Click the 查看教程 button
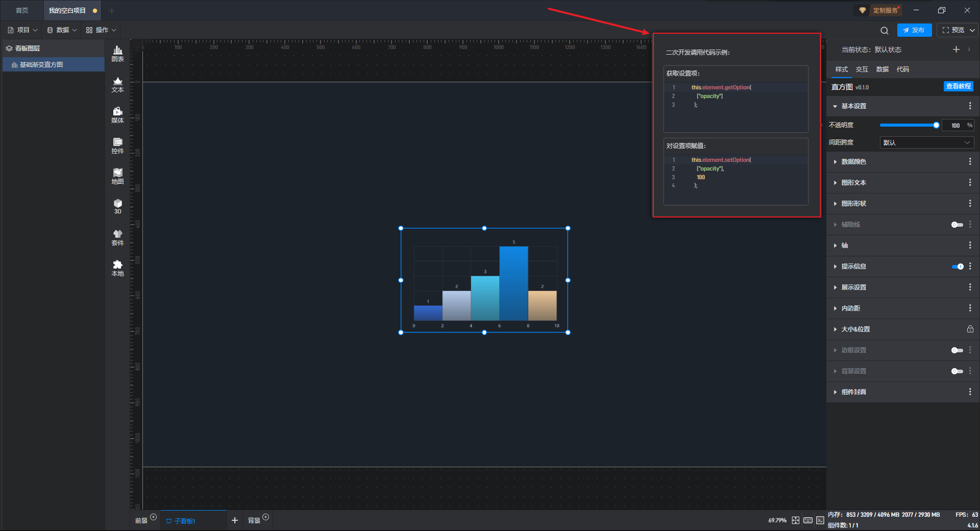This screenshot has width=980, height=531. pos(958,87)
